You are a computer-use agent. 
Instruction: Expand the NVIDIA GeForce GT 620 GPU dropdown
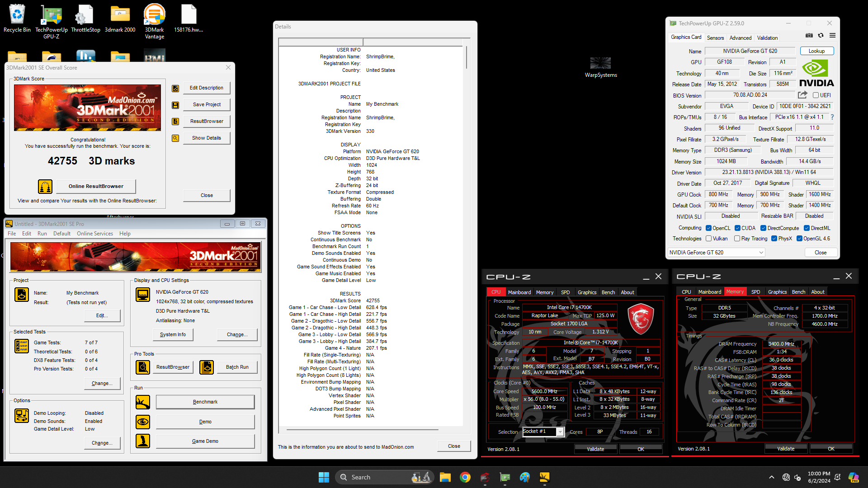pyautogui.click(x=717, y=253)
